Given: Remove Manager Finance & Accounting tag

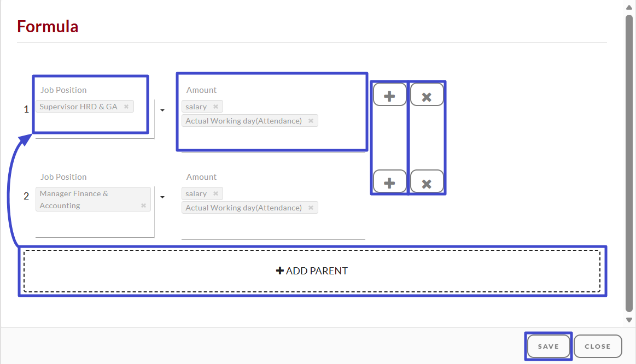Looking at the screenshot, I should (143, 206).
